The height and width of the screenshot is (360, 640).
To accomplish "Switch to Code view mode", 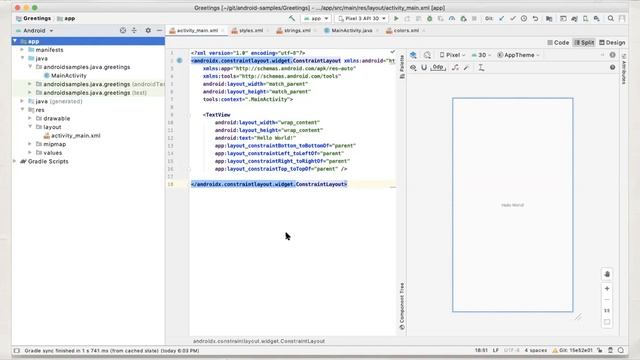I will 558,42.
